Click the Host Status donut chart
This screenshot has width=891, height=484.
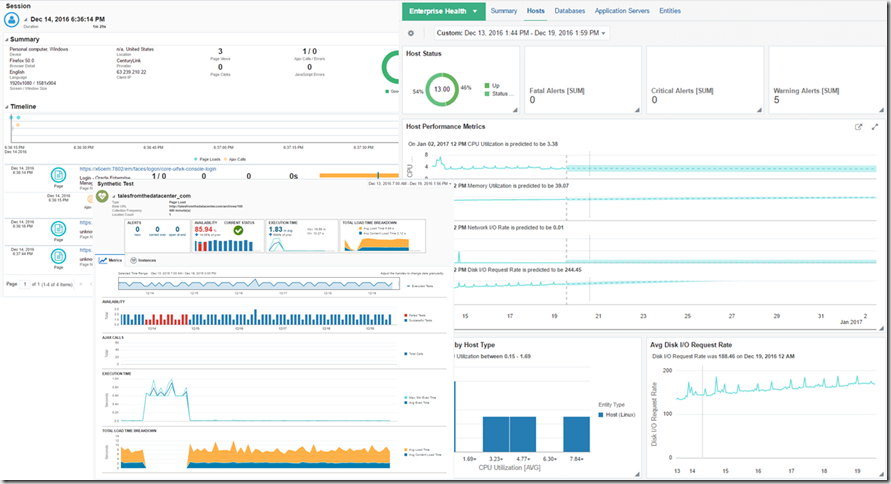(442, 89)
